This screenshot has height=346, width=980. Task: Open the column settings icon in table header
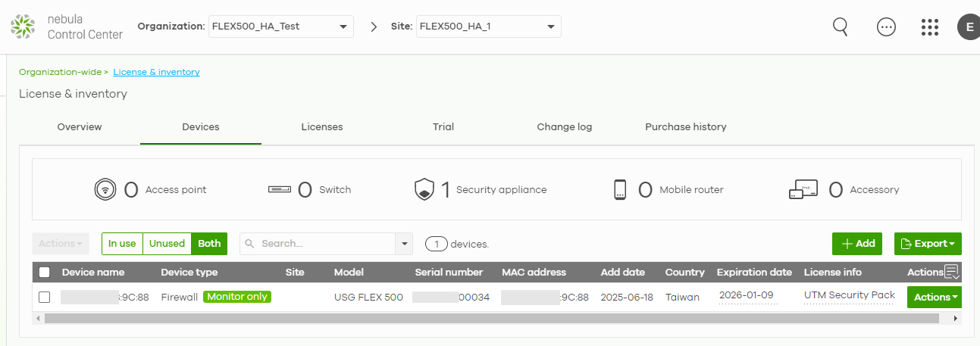(x=952, y=272)
